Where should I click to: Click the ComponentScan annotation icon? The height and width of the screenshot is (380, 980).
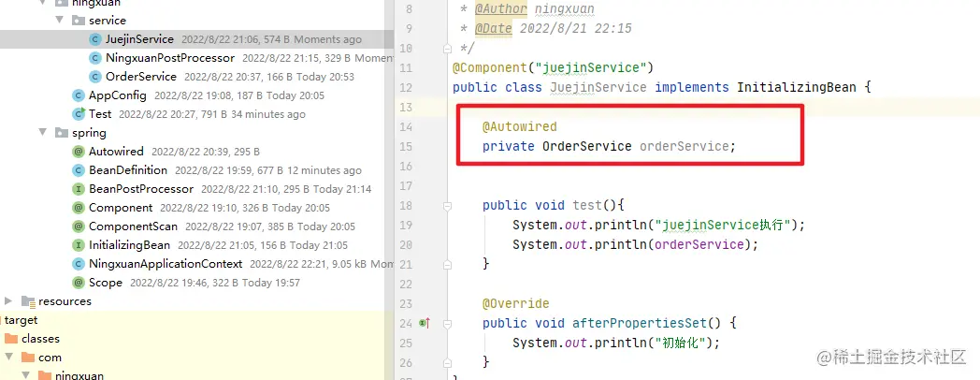tap(79, 227)
